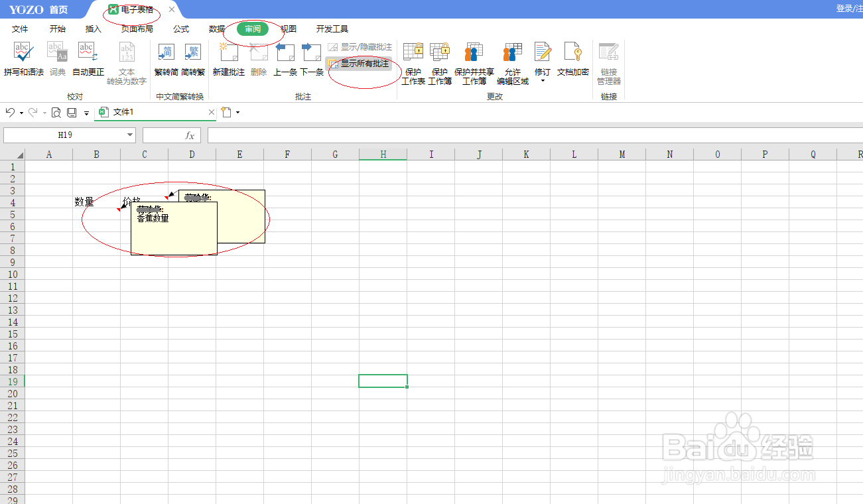Select row 19 header
This screenshot has height=504, width=863.
click(12, 381)
